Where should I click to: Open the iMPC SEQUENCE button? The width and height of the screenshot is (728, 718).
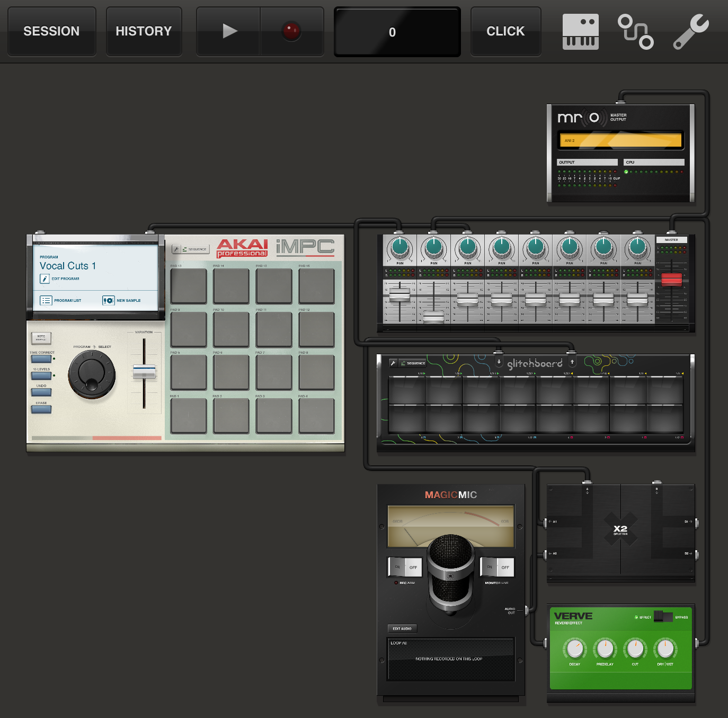(x=195, y=249)
